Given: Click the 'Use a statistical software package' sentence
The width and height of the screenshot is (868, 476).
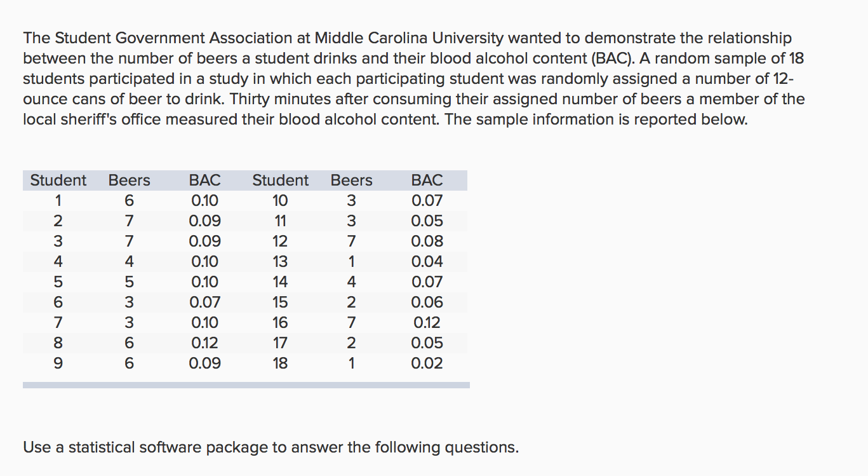Looking at the screenshot, I should [270, 447].
